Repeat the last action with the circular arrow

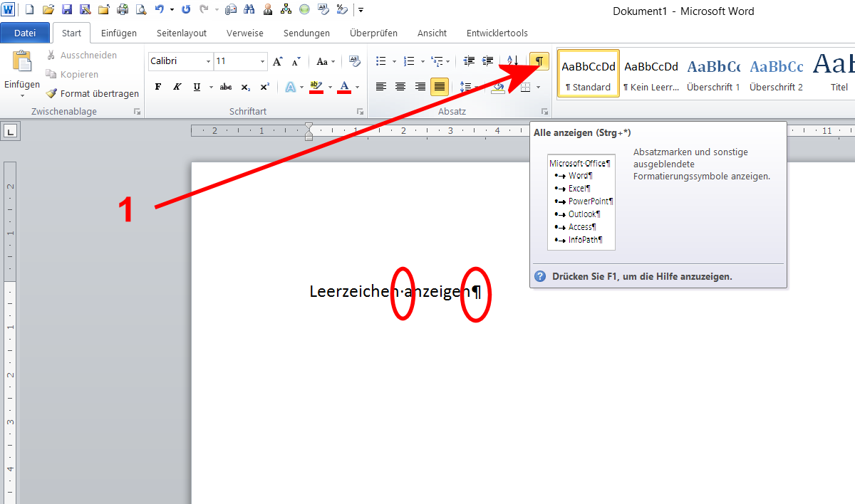[186, 10]
